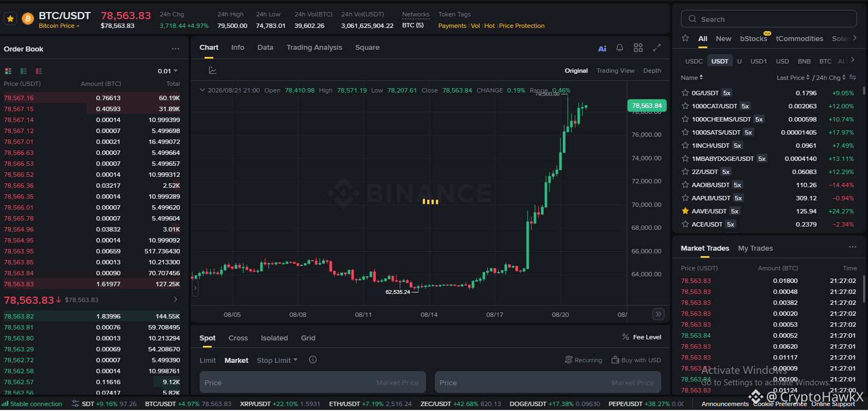Viewport: 868px width, 411px height.
Task: Sort market list by Last Price
Action: 793,78
